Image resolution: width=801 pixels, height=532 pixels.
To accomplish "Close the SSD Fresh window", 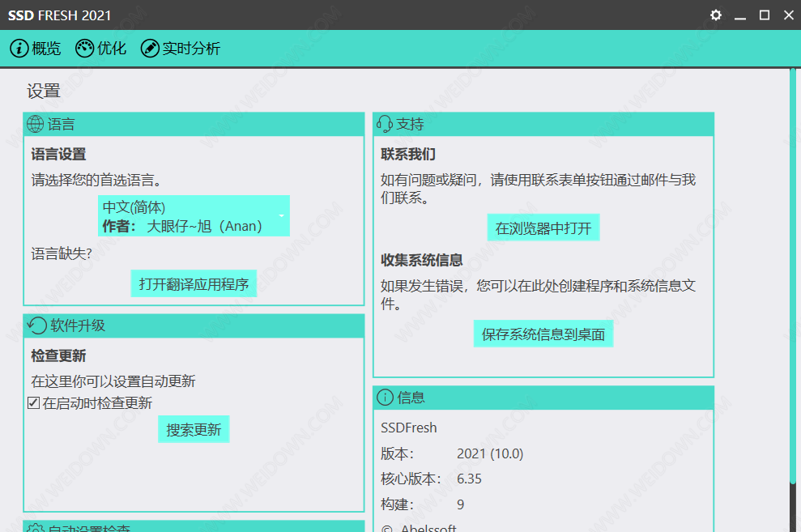I will tap(789, 15).
